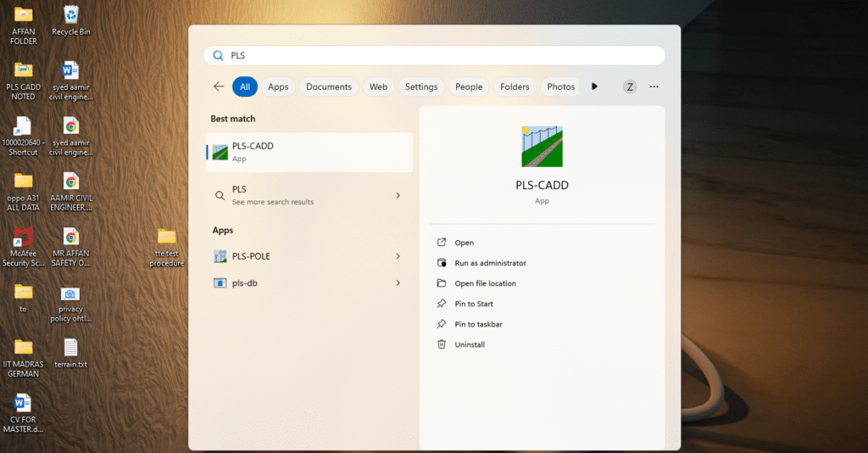Open the IIT MADRAS GERMAN folder
Image resolution: width=868 pixels, height=453 pixels.
(23, 347)
